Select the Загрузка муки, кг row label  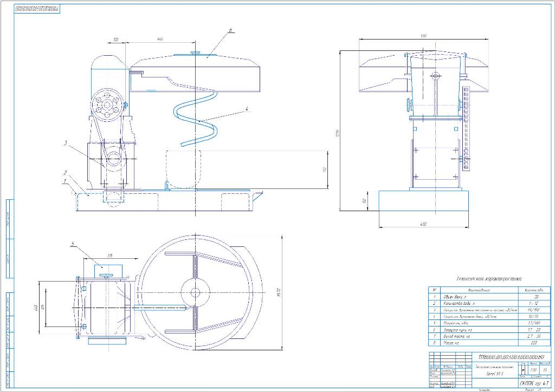click(x=457, y=330)
